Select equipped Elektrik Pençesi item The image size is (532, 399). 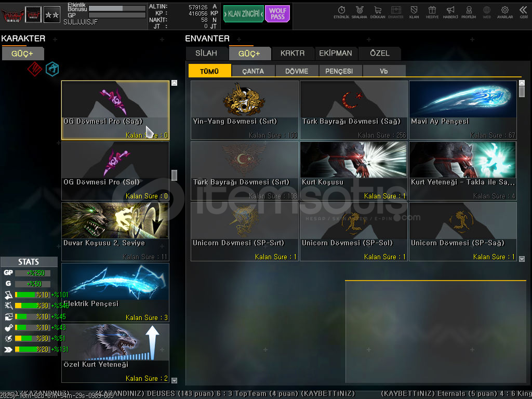pyautogui.click(x=115, y=292)
